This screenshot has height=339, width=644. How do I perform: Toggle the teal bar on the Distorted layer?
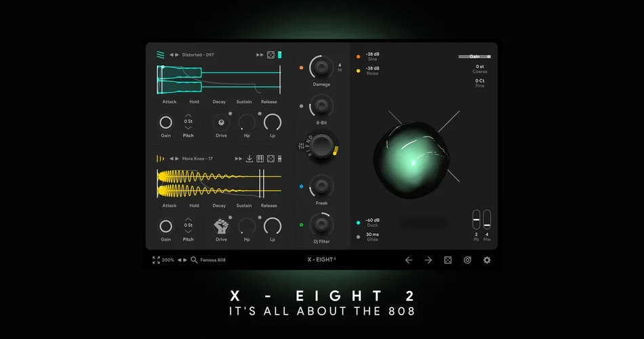(x=280, y=55)
